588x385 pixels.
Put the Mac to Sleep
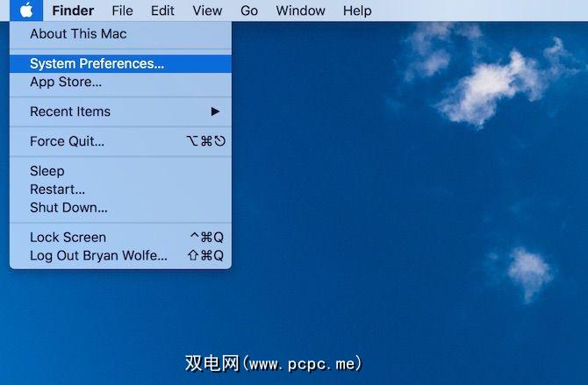click(x=120, y=171)
